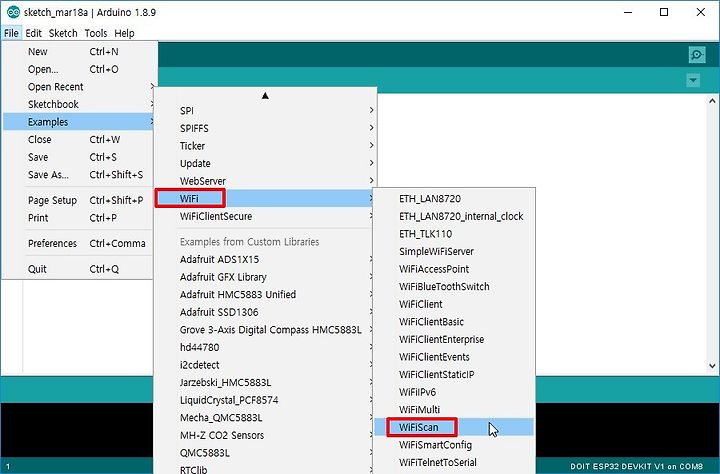Open the ETH_TLK110 example
720x474 pixels.
tap(454, 234)
